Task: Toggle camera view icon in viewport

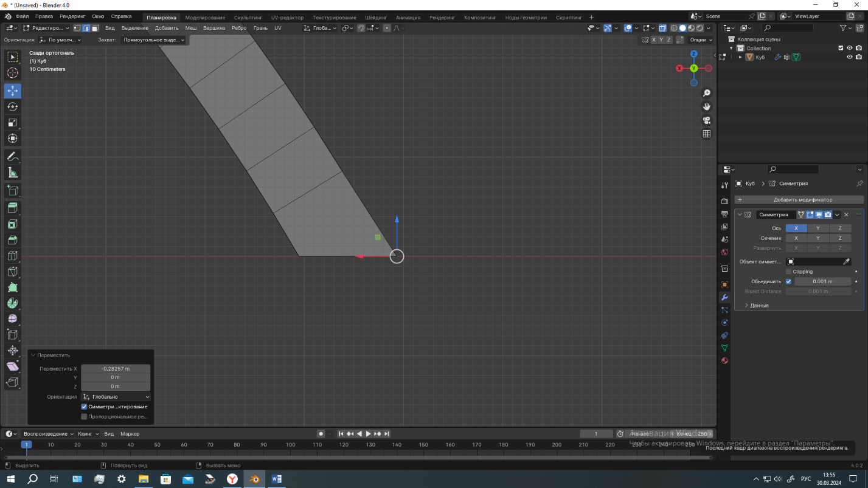Action: pyautogui.click(x=706, y=120)
